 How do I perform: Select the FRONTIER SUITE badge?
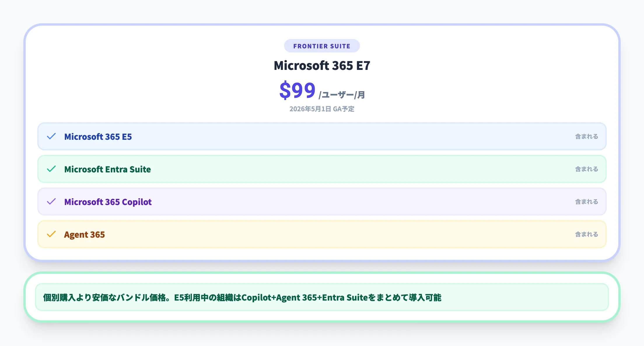tap(322, 46)
